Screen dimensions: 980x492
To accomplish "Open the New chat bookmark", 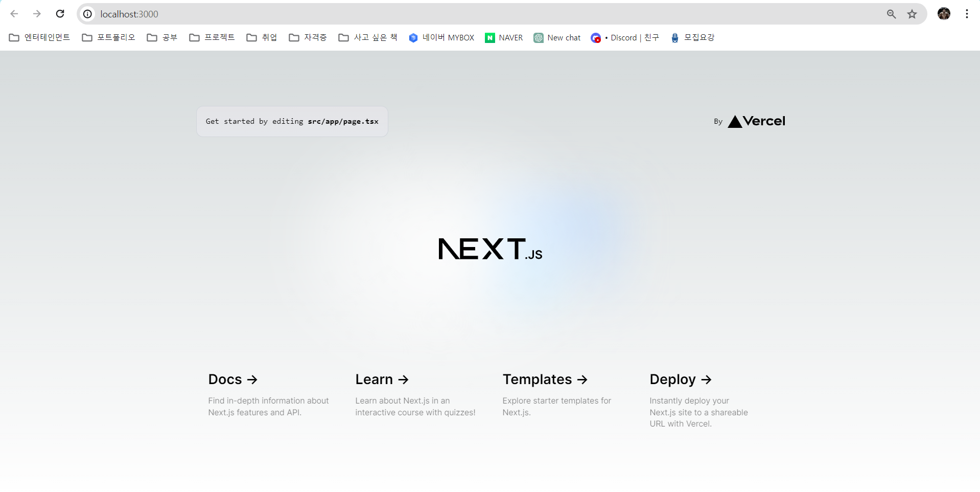I will click(x=557, y=37).
